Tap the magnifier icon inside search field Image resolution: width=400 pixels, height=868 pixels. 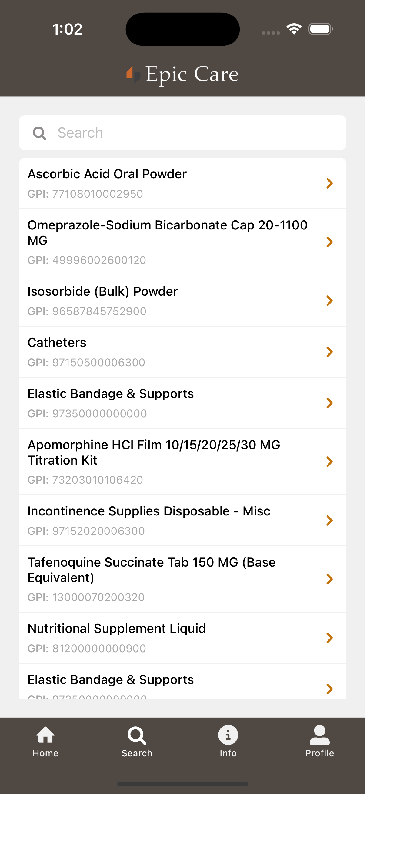pos(39,133)
